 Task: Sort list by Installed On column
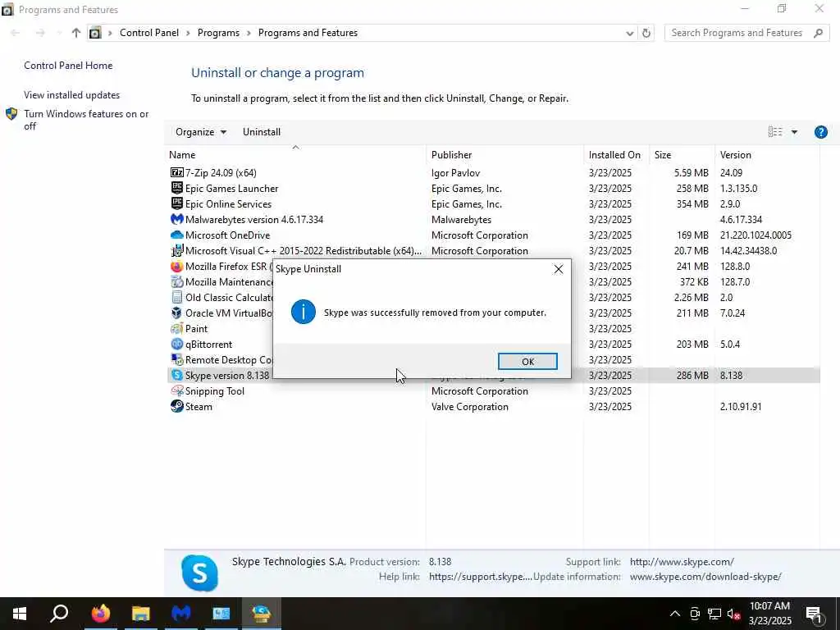pyautogui.click(x=616, y=154)
